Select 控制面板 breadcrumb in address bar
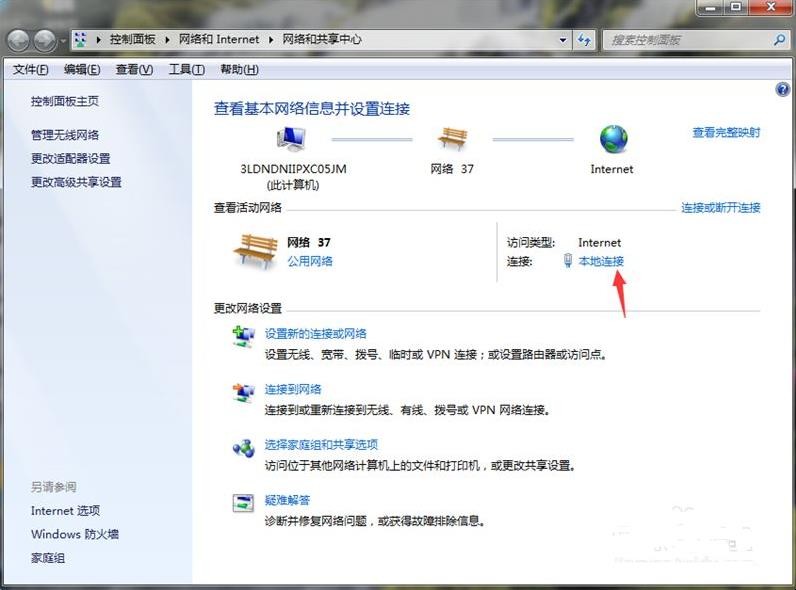The height and width of the screenshot is (590, 796). coord(132,40)
